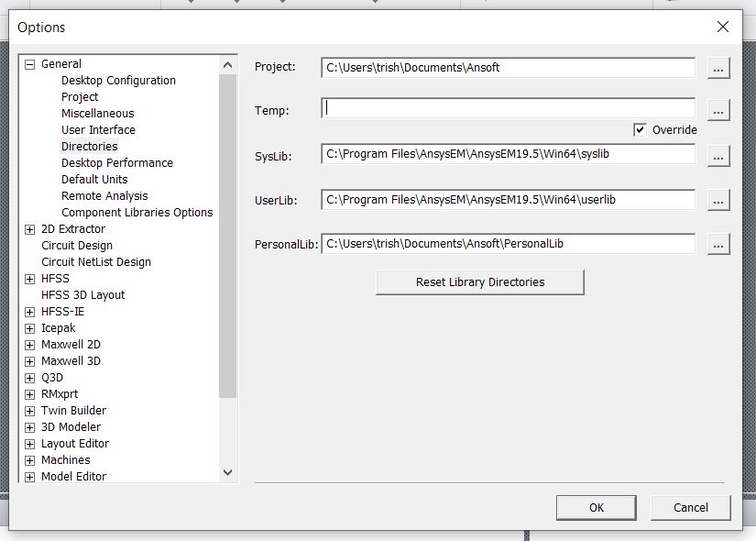Browse for the SysLib folder

pyautogui.click(x=718, y=156)
